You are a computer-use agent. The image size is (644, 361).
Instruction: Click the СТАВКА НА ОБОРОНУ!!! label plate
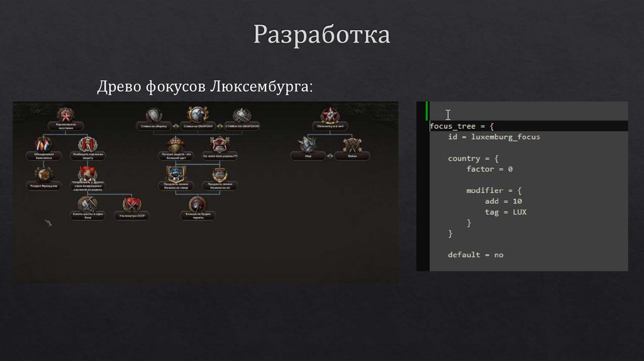pyautogui.click(x=241, y=126)
